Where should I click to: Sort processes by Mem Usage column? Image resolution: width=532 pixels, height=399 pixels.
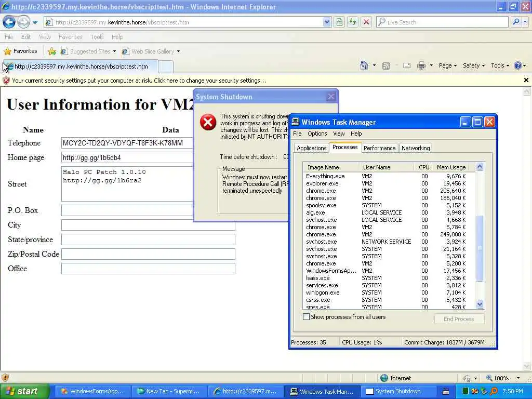point(451,167)
